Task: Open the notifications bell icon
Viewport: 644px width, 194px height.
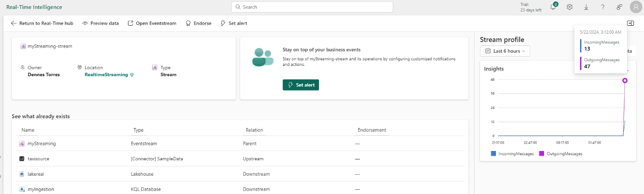Action: 553,7
